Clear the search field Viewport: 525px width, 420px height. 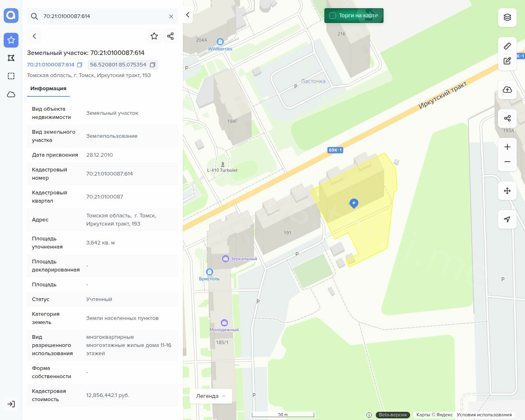click(171, 16)
